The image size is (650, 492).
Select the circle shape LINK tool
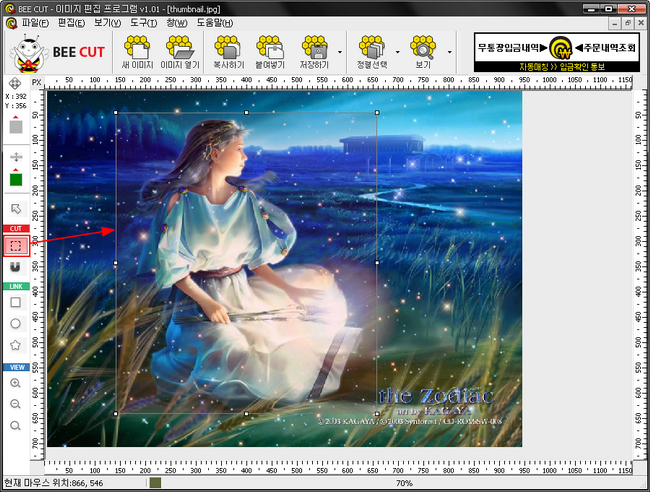click(x=16, y=323)
